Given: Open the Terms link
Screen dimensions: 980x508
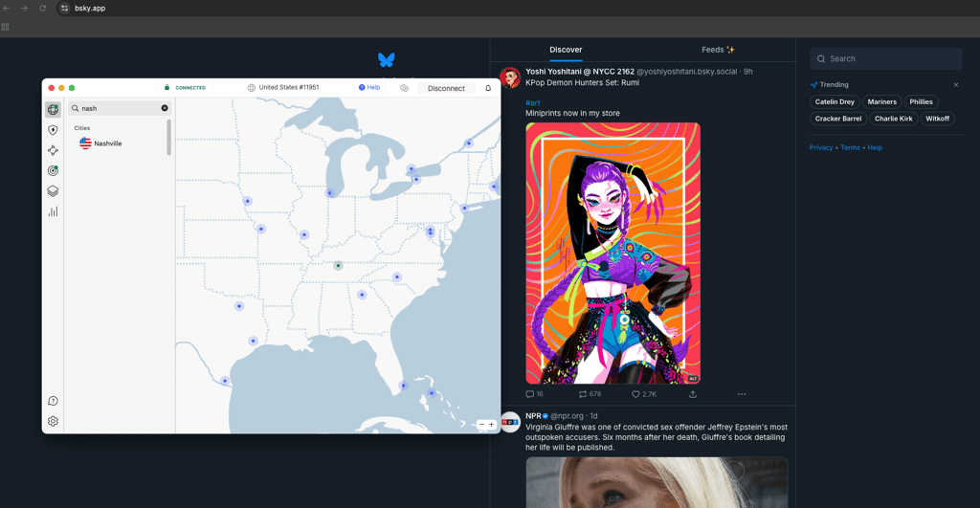Looking at the screenshot, I should pyautogui.click(x=850, y=148).
